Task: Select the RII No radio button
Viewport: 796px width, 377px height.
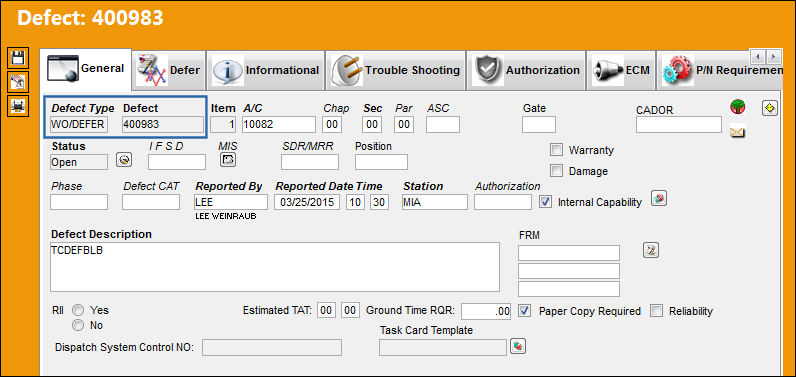Action: (78, 326)
